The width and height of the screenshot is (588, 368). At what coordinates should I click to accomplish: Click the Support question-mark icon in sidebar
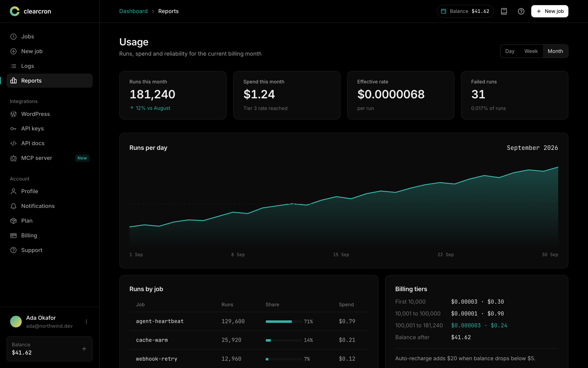pyautogui.click(x=13, y=250)
